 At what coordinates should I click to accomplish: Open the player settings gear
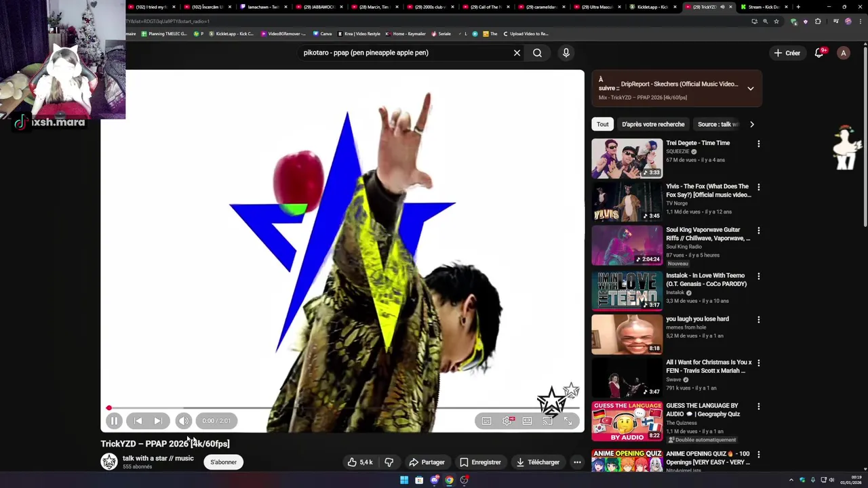point(507,421)
